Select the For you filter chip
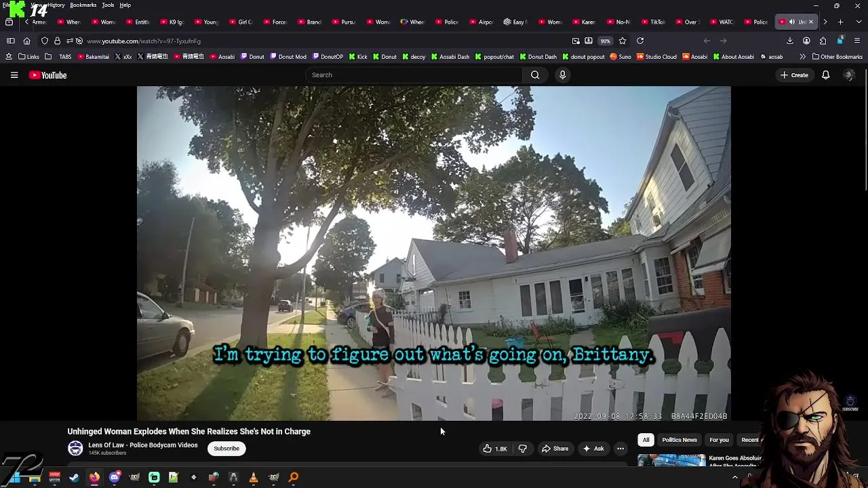The width and height of the screenshot is (868, 488). (x=719, y=440)
